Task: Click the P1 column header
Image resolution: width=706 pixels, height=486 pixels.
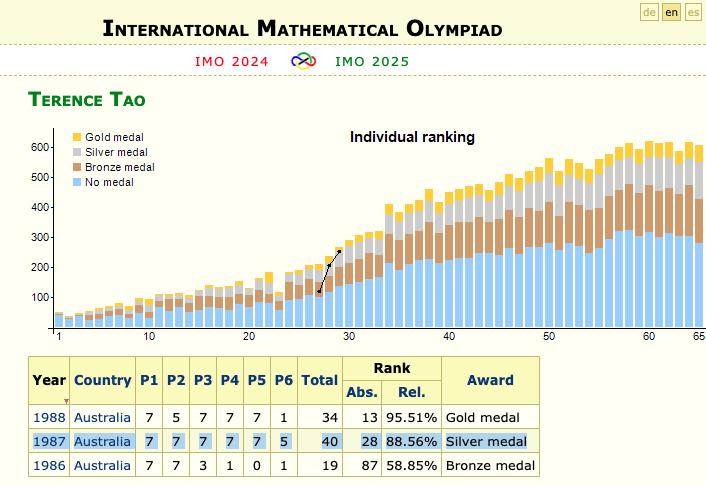Action: coord(149,380)
